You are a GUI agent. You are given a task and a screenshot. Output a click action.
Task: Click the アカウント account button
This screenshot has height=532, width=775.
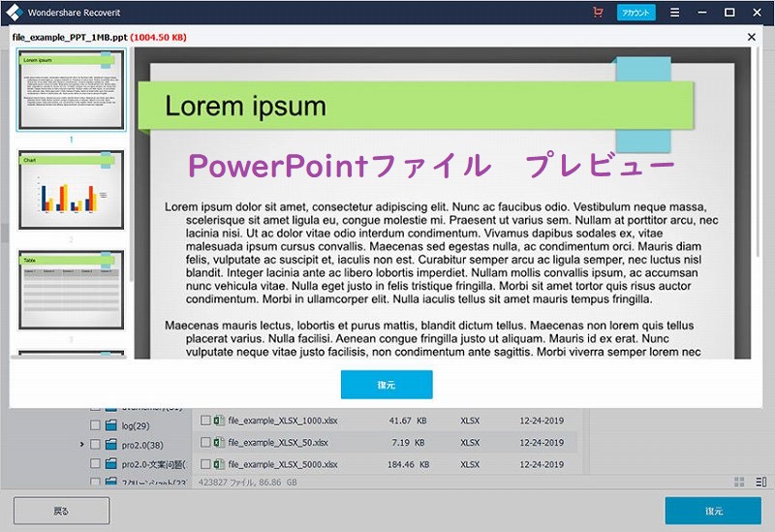point(636,13)
